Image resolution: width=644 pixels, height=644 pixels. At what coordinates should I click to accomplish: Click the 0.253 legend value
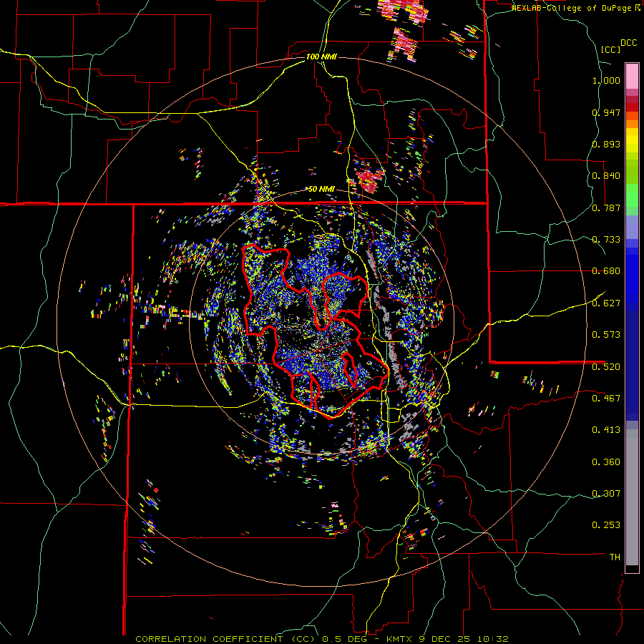606,525
